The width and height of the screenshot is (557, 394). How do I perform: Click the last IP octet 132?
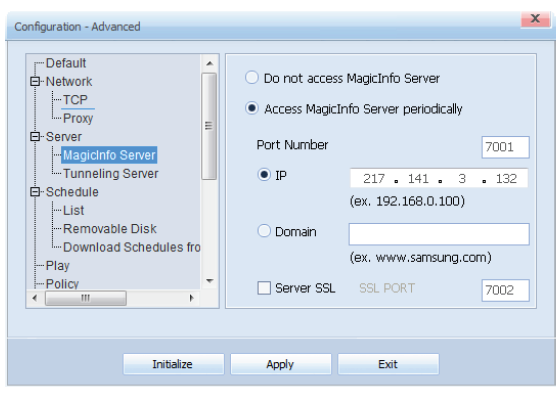coord(506,178)
